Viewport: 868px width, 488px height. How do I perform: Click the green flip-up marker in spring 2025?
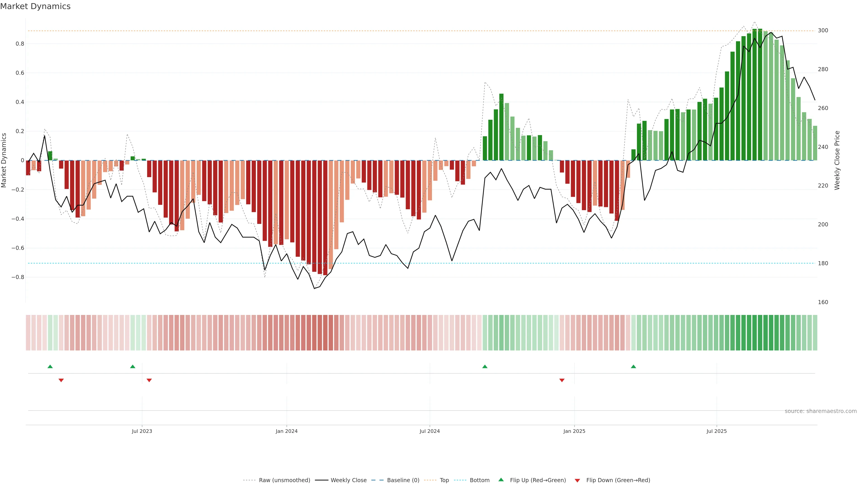[633, 366]
